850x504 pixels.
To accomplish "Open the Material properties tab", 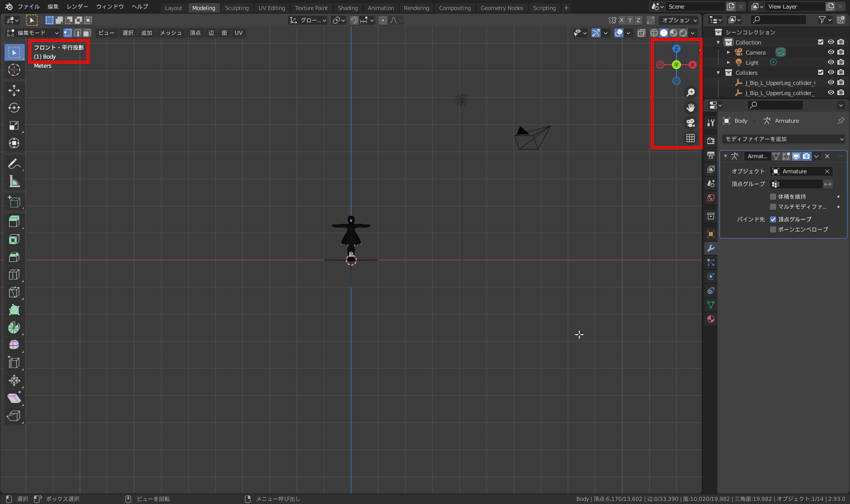I will click(711, 319).
